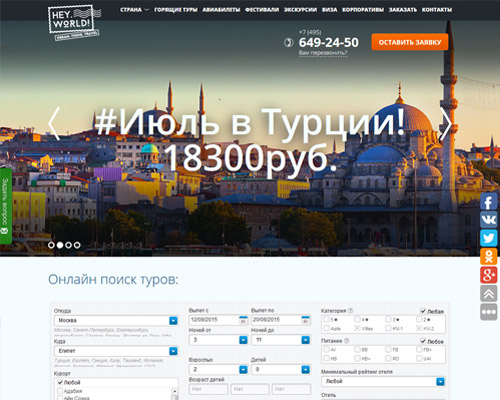
Task: Click the scroll-to-top double chevron icon
Action: pos(489,294)
